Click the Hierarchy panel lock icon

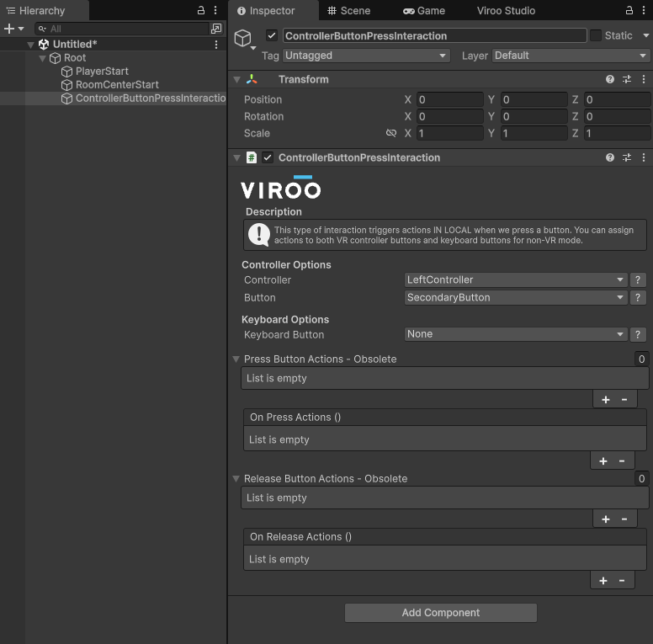[201, 11]
